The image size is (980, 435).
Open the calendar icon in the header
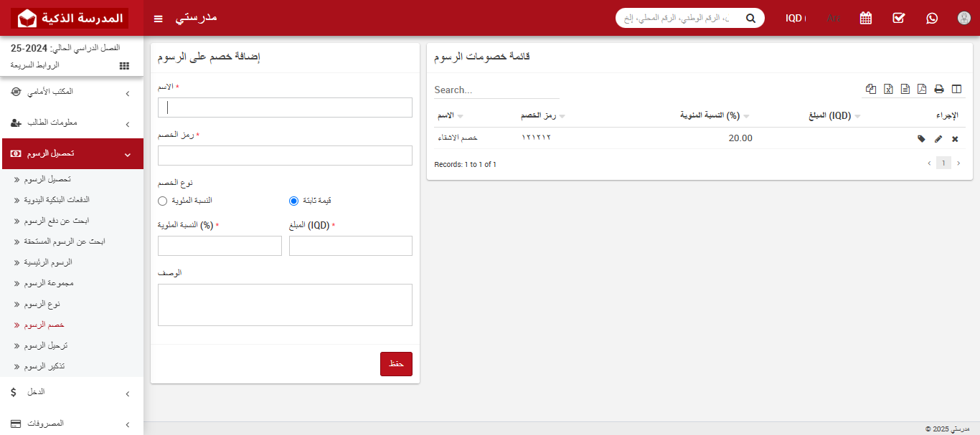[x=865, y=18]
